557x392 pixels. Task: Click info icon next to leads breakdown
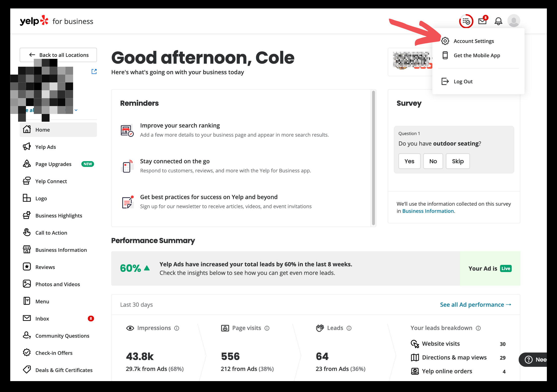[478, 328]
